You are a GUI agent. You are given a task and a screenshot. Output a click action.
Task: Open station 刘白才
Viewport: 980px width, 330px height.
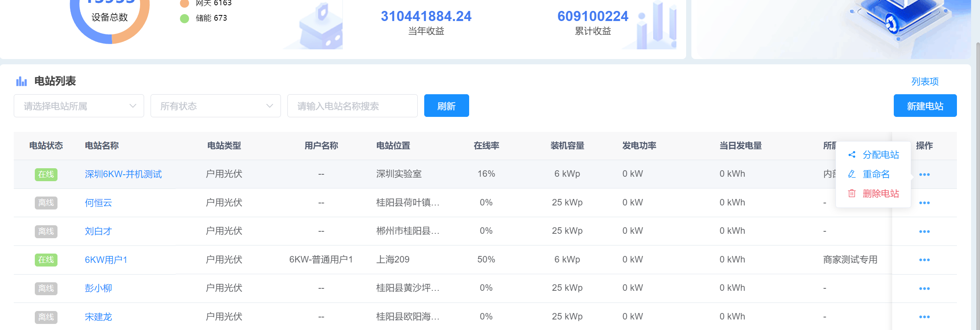98,231
